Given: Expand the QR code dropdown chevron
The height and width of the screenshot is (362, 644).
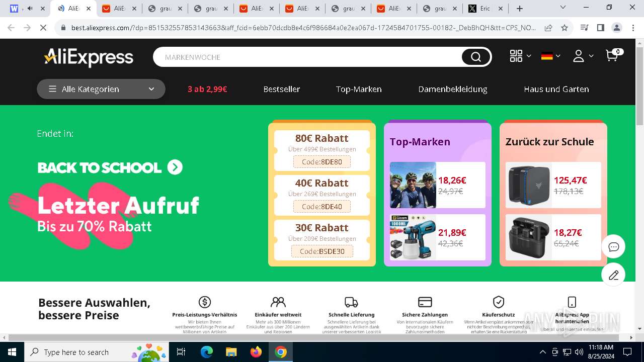Looking at the screenshot, I should [529, 56].
